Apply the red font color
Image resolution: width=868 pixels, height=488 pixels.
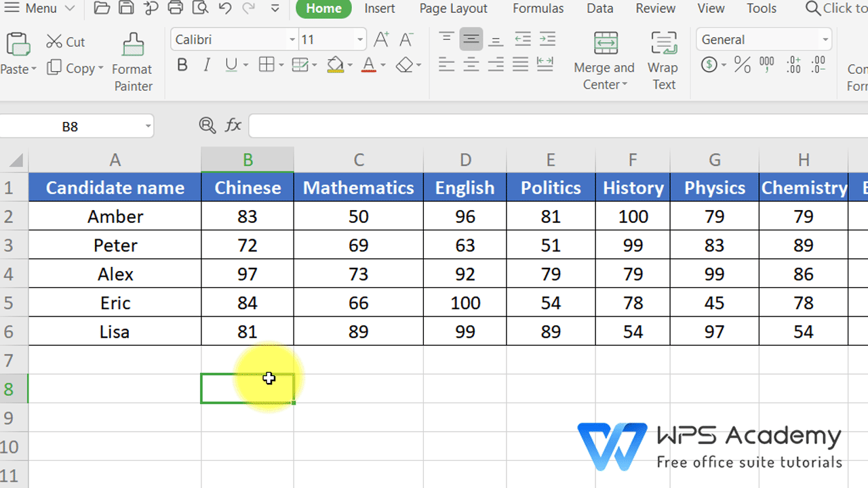point(369,65)
